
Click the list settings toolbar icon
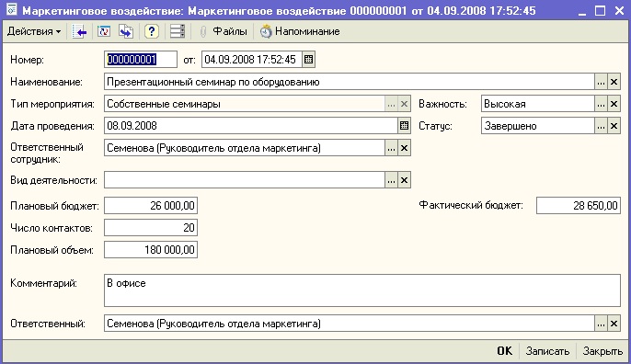click(177, 31)
